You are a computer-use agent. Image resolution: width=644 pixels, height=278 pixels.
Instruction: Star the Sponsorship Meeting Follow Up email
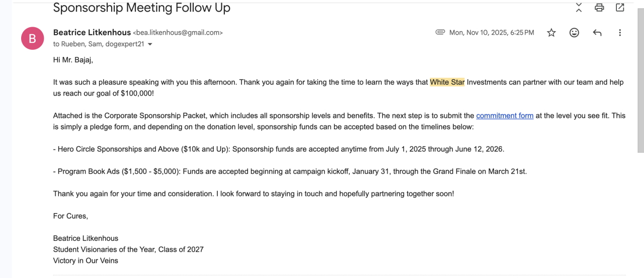click(x=551, y=33)
